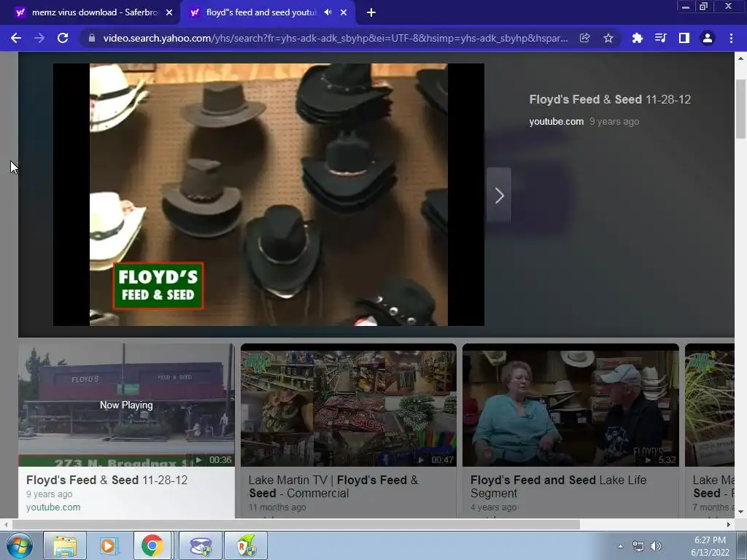Screen dimensions: 747x560
Task: Open the disc-icon program with shield on taskbar
Action: coord(201,545)
